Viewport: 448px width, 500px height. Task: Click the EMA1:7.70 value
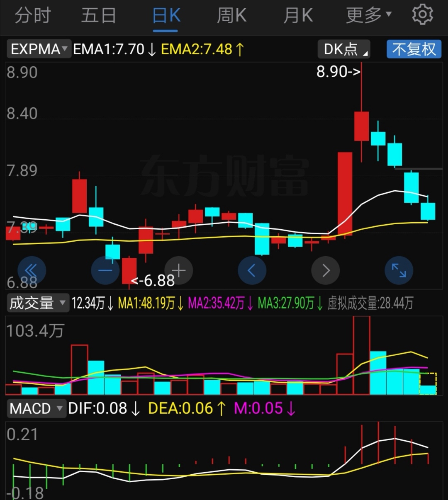(114, 49)
